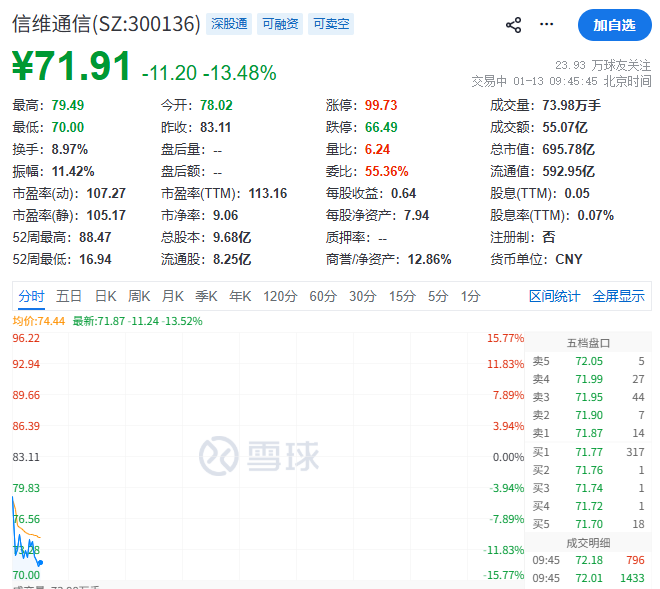The height and width of the screenshot is (589, 660).
Task: Click the stock title 信维通信(SZ:300136)
Action: pyautogui.click(x=106, y=24)
